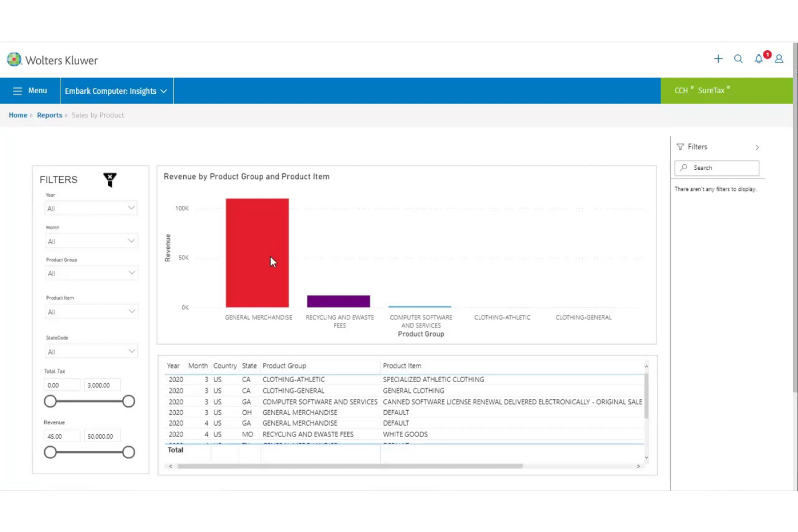Expand the Year filter dropdown

pos(91,208)
